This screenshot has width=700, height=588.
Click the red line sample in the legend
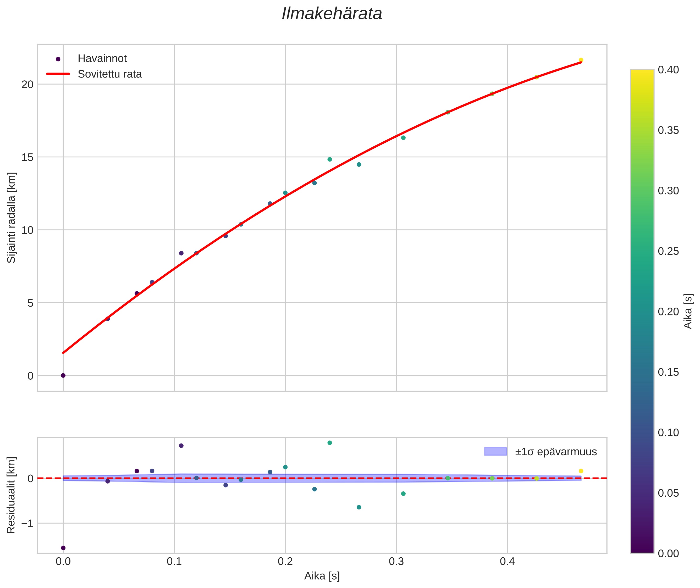(x=58, y=74)
